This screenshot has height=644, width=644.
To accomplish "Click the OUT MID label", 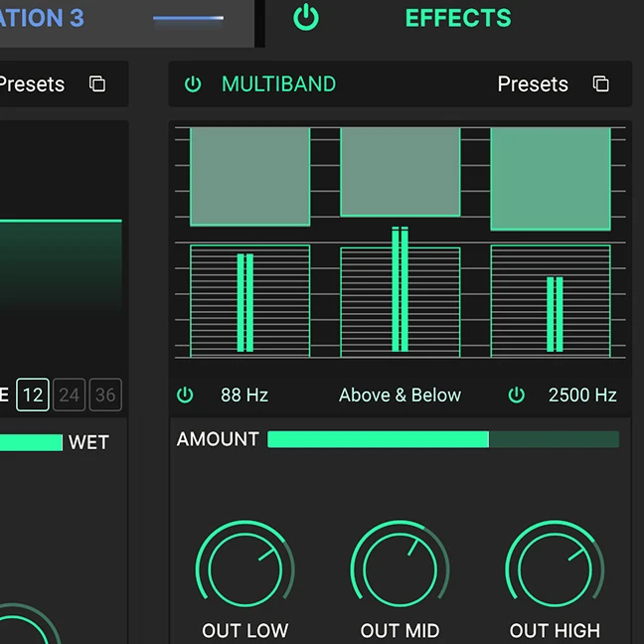I will (x=401, y=630).
